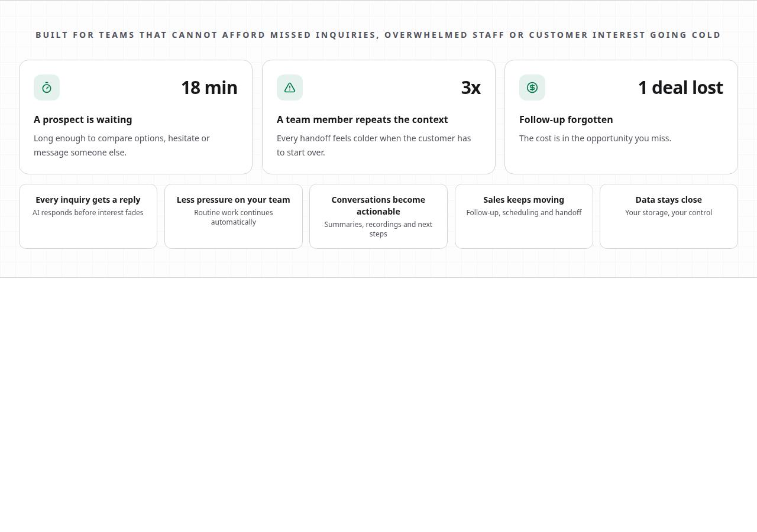Click "Summaries, recordings and next steps" text
Viewport: 757px width, 532px height.
pyautogui.click(x=378, y=229)
